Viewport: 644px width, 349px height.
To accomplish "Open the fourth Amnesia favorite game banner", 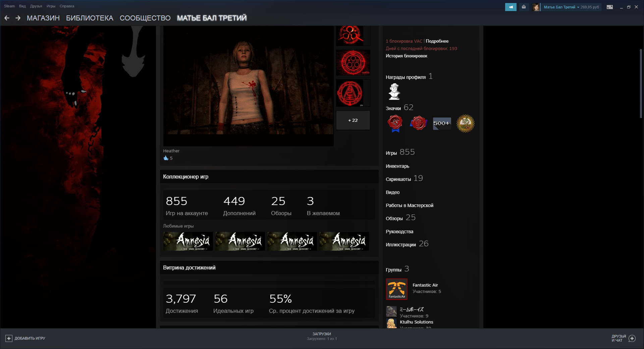I will point(344,241).
